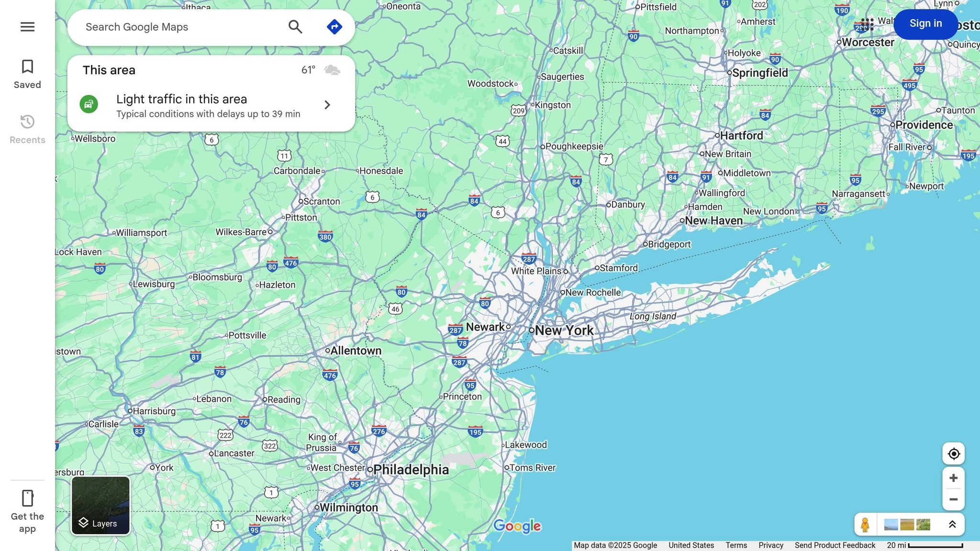Click the Providence map label
The image size is (980, 551).
click(x=924, y=125)
